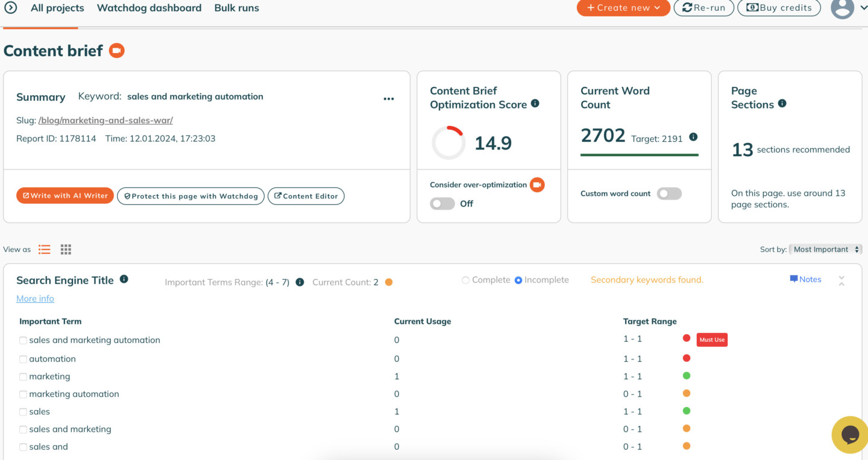Collapse the Search Engine Title section
The height and width of the screenshot is (460, 868).
click(x=841, y=280)
